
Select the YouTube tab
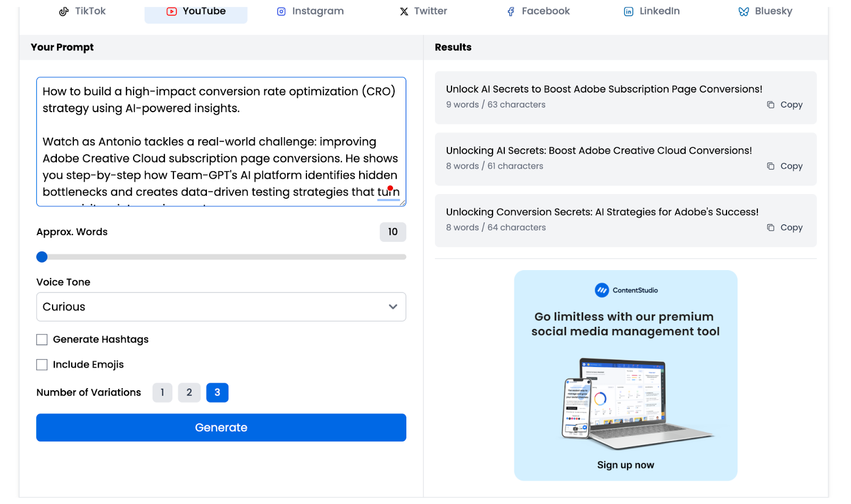[x=196, y=11]
